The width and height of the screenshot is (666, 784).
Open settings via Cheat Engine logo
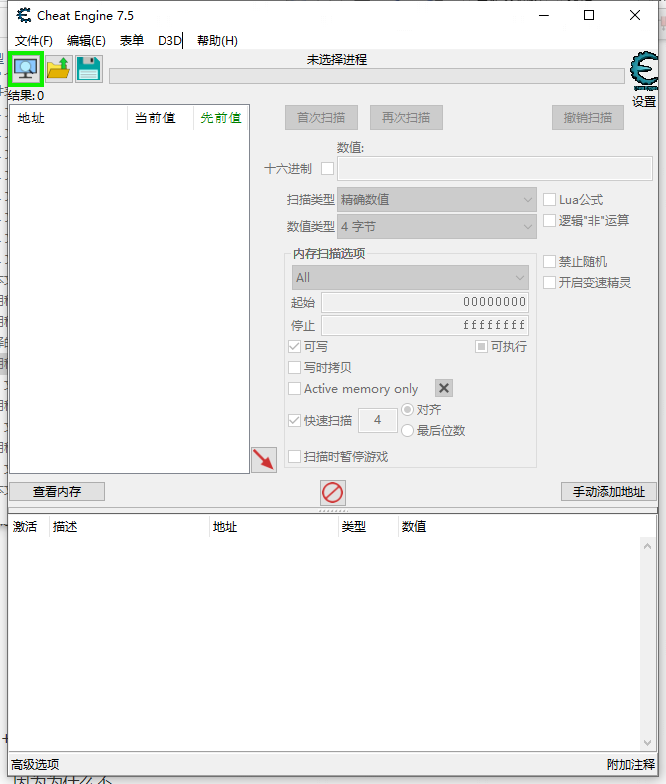[644, 71]
